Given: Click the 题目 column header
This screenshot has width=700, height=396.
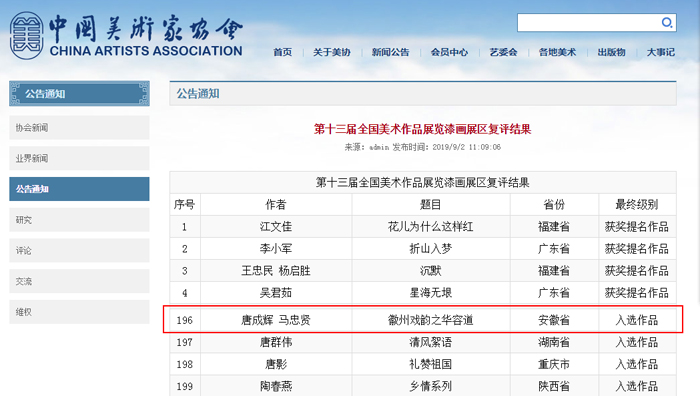Looking at the screenshot, I should point(431,204).
